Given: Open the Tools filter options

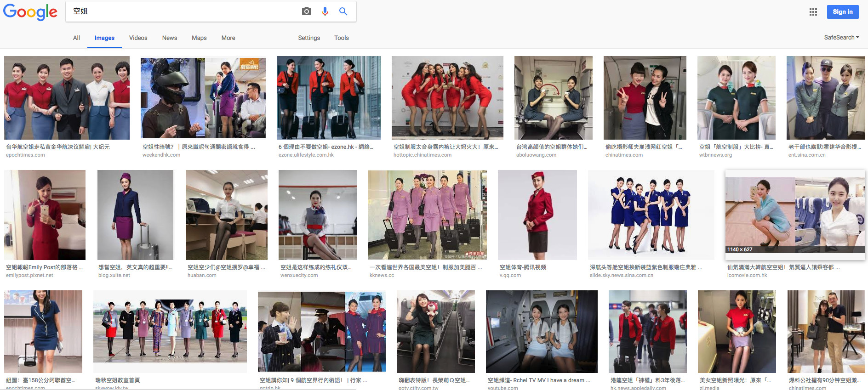Looking at the screenshot, I should point(341,38).
